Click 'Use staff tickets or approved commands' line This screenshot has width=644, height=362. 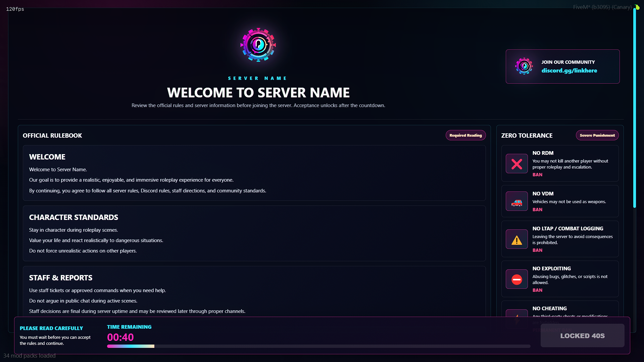tap(97, 290)
